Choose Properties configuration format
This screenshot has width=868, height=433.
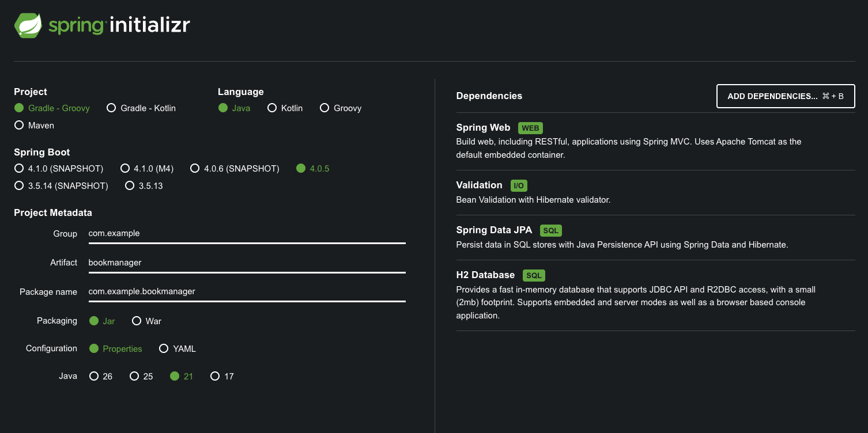tap(115, 349)
